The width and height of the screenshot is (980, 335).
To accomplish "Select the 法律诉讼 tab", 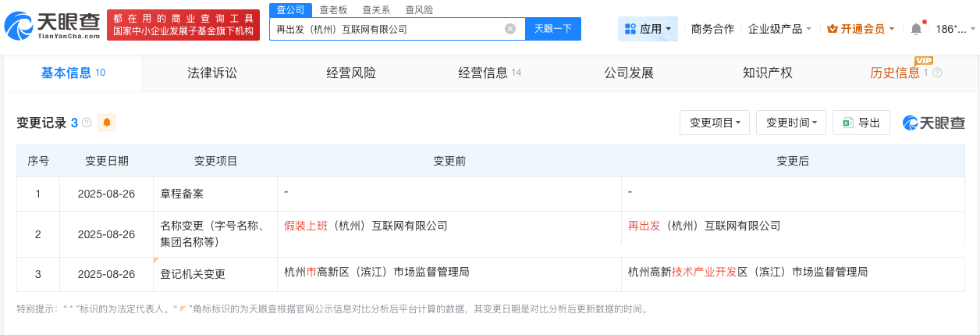I will [x=212, y=73].
